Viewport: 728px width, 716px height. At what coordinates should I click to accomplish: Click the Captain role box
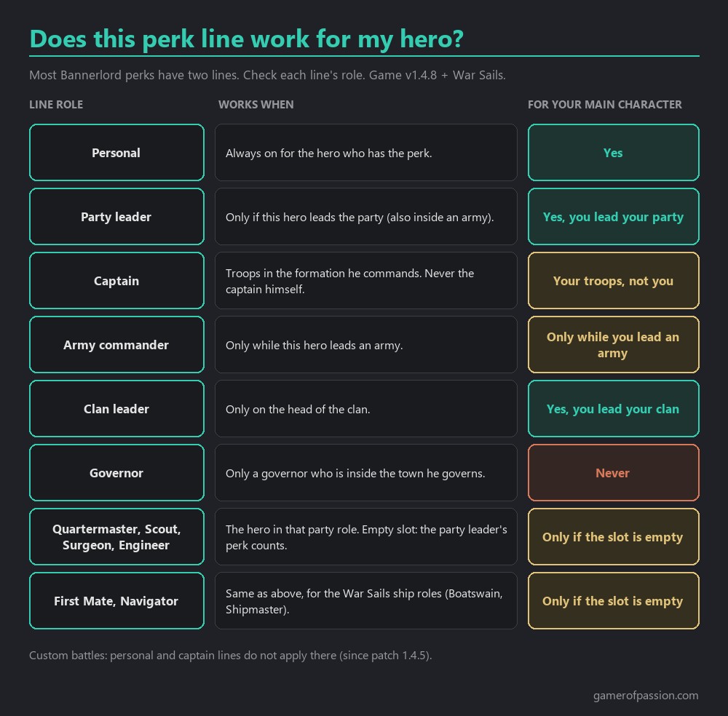click(x=116, y=281)
